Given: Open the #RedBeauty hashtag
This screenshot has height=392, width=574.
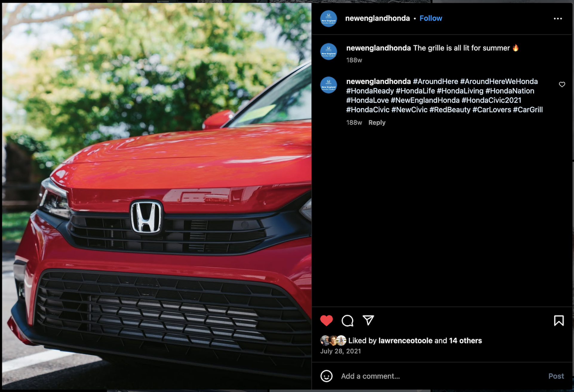Looking at the screenshot, I should (450, 110).
